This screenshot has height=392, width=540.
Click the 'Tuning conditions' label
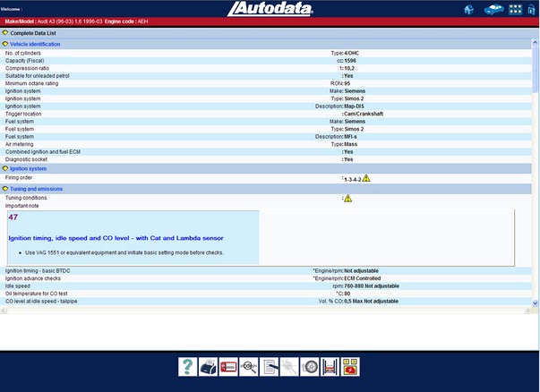click(x=26, y=198)
